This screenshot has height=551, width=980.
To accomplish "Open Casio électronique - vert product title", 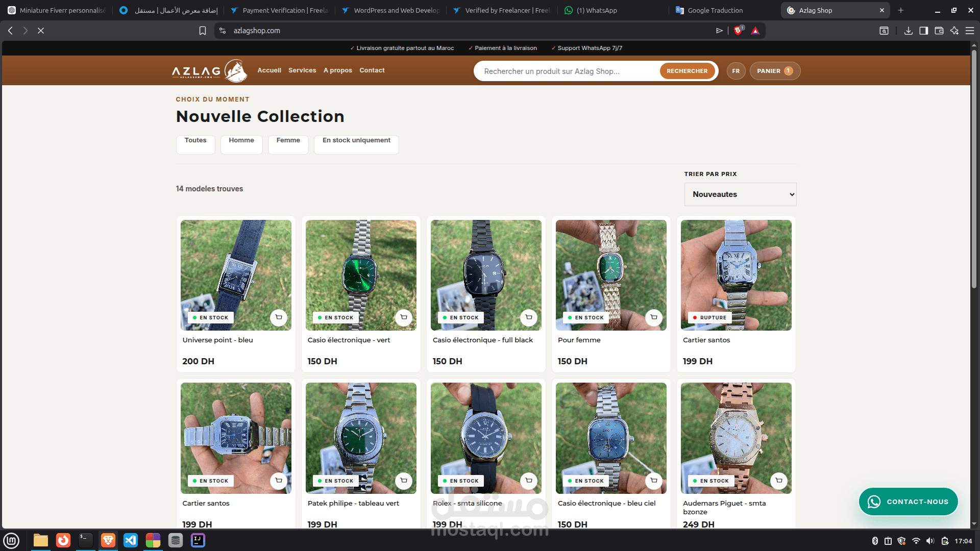I will [x=349, y=340].
